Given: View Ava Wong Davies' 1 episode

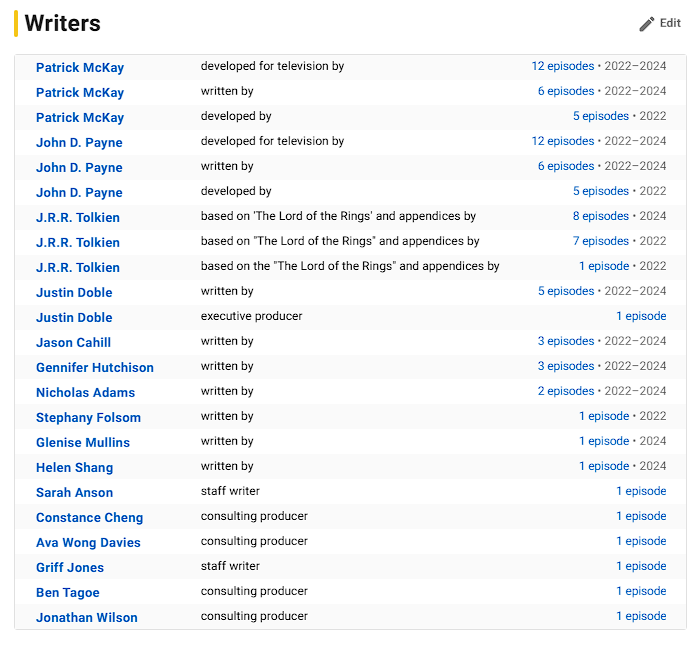Looking at the screenshot, I should [x=641, y=541].
